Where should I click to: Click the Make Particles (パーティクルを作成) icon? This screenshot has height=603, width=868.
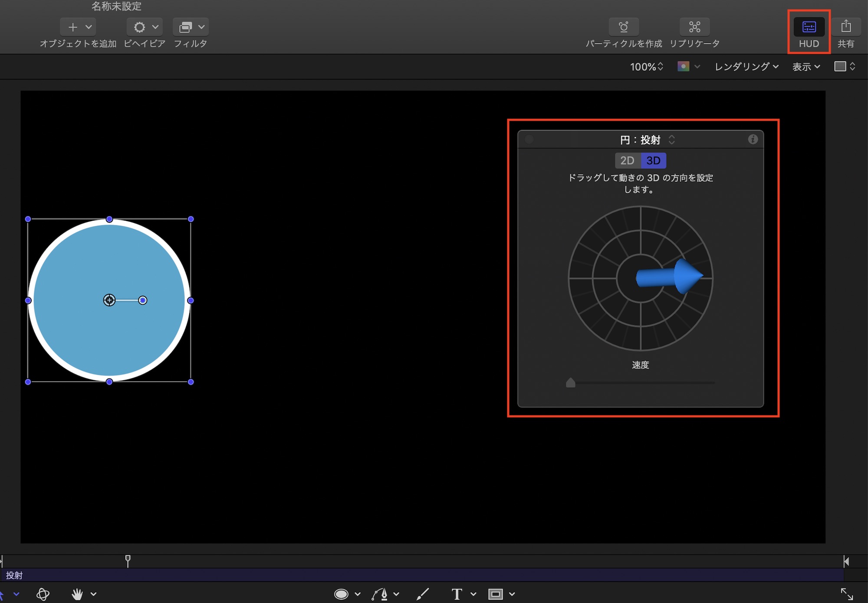(x=624, y=27)
